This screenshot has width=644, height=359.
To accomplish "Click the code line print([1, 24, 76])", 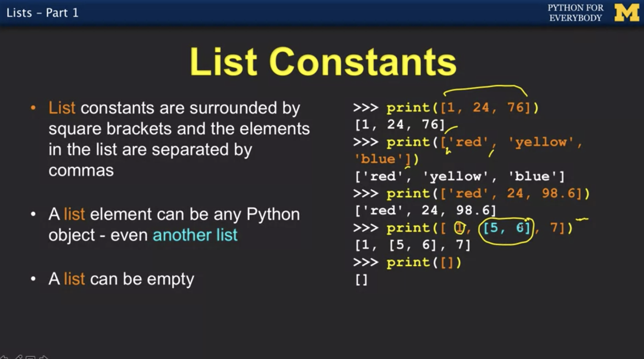I will (x=446, y=108).
